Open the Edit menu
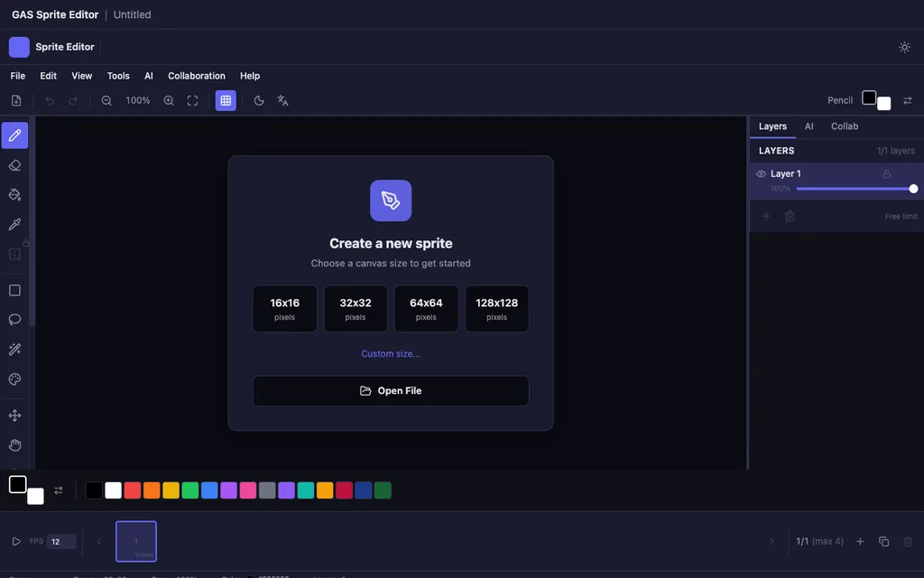The height and width of the screenshot is (578, 924). click(49, 76)
